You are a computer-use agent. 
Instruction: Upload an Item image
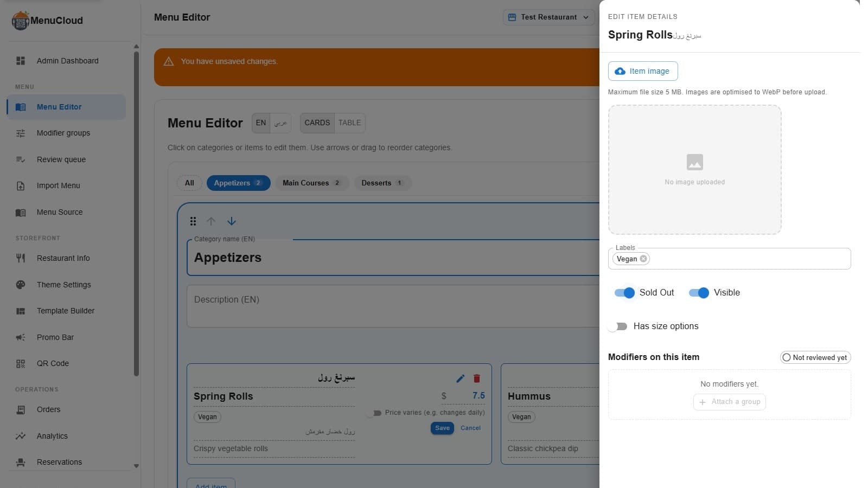(643, 71)
